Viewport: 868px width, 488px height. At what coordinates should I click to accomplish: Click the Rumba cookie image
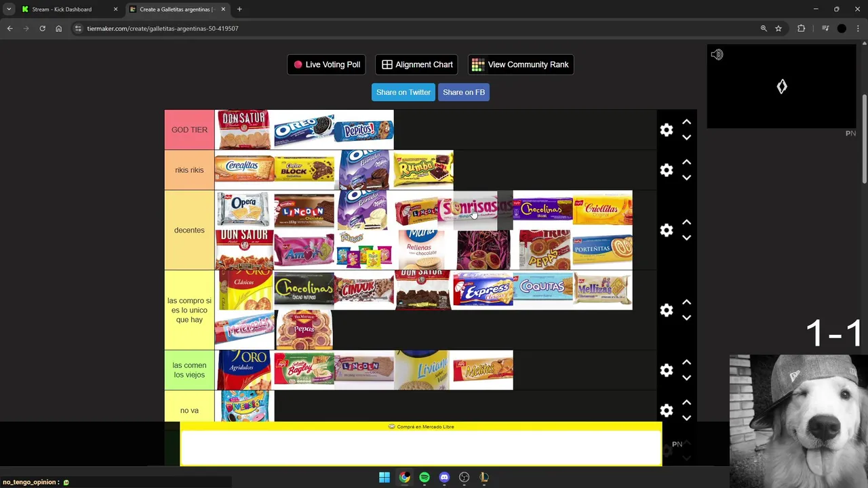tap(424, 169)
